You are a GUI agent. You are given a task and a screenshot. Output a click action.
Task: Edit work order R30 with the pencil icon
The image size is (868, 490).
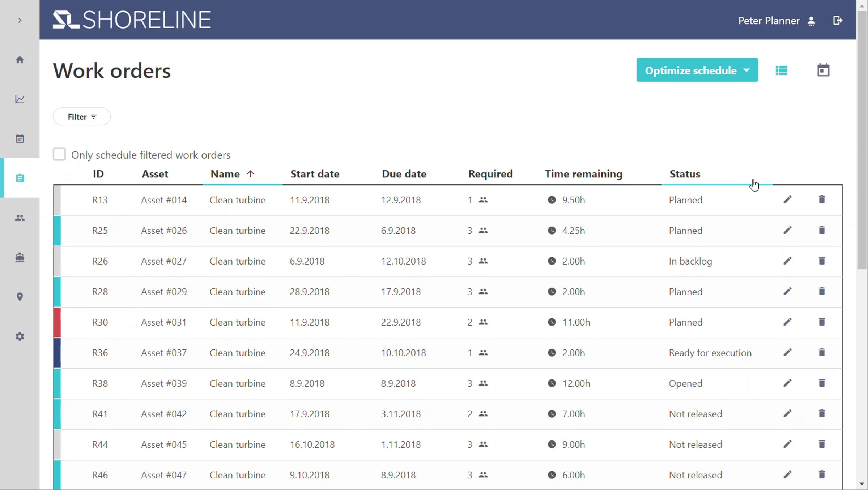787,322
